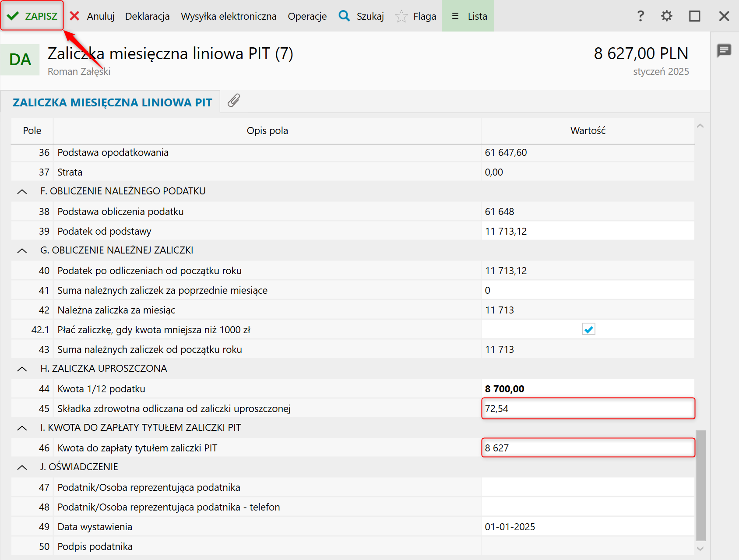The width and height of the screenshot is (739, 560).
Task: Open the Deklaracja menu
Action: tap(147, 16)
